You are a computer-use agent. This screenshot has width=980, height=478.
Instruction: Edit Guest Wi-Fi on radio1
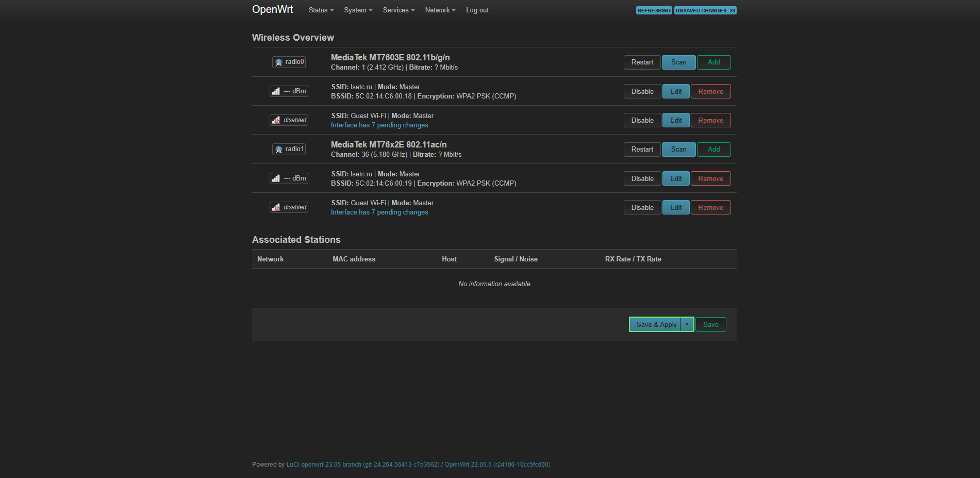[x=676, y=207]
